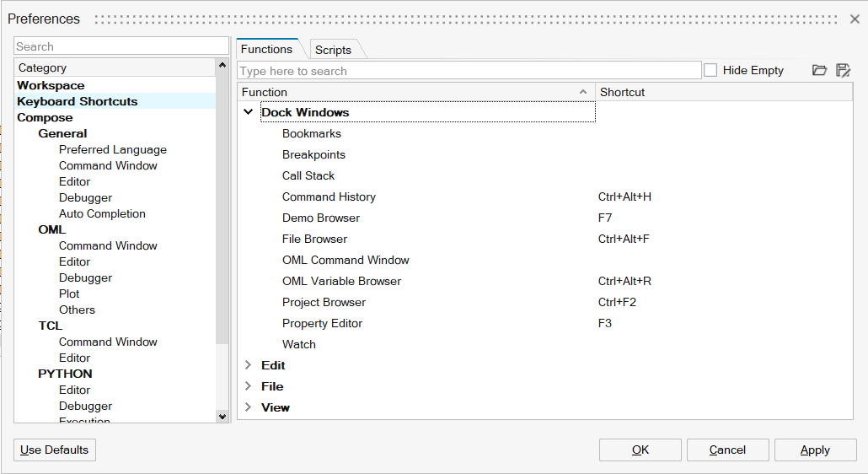Image resolution: width=868 pixels, height=474 pixels.
Task: Confirm changes with the OK button
Action: coord(640,450)
